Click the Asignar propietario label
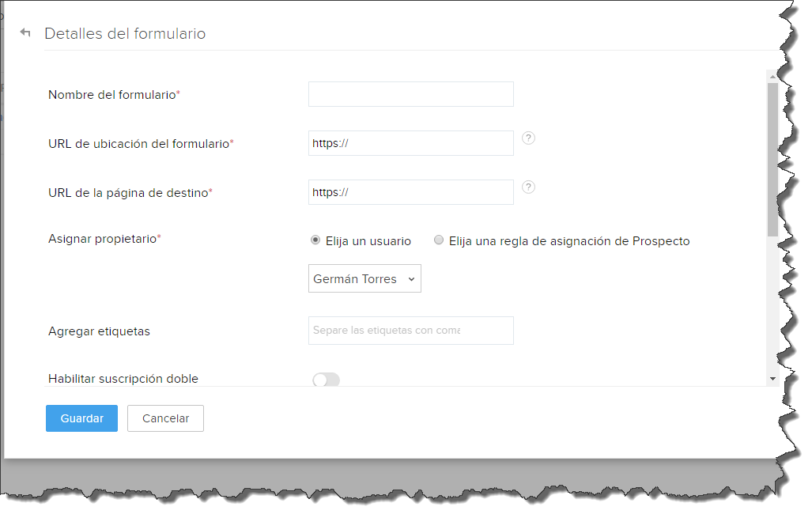This screenshot has height=518, width=812. [104, 239]
